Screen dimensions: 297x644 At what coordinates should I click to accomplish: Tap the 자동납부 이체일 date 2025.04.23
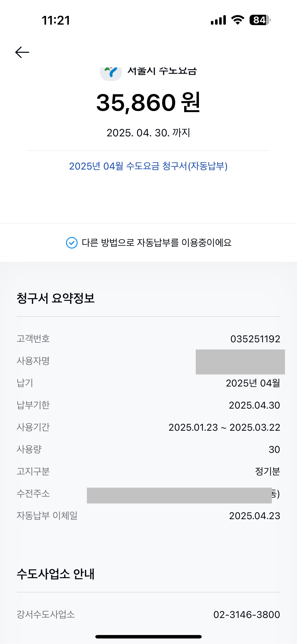click(254, 516)
